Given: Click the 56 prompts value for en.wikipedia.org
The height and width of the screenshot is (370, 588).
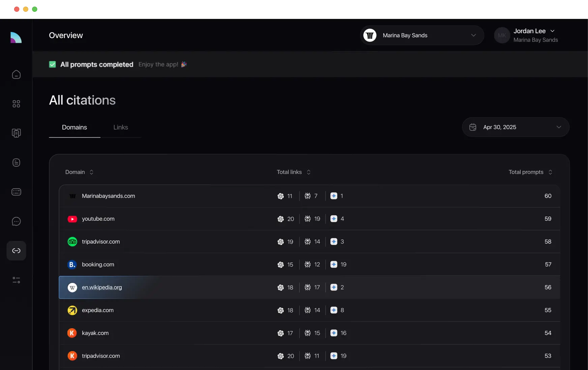Looking at the screenshot, I should point(548,287).
